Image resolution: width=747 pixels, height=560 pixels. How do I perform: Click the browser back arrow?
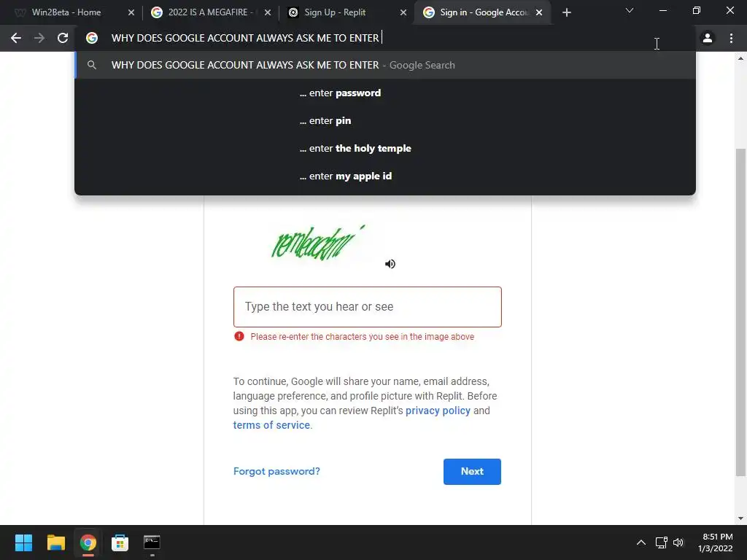point(16,38)
